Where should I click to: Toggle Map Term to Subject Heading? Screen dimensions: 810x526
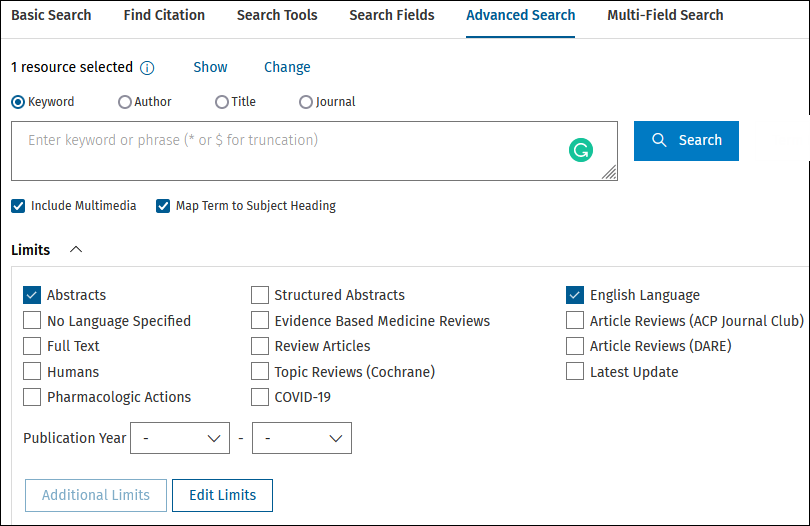tap(163, 206)
